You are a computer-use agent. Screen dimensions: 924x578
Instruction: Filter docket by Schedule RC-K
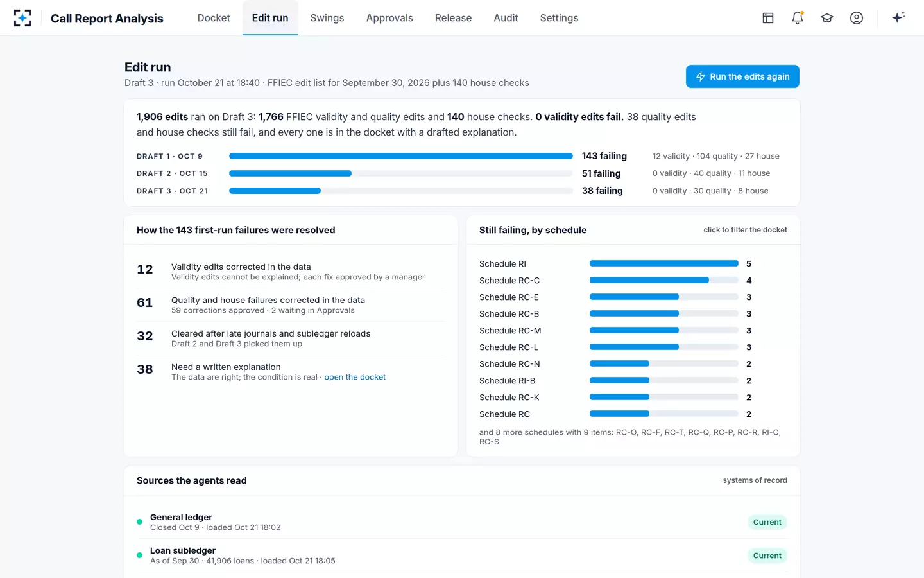[x=633, y=398]
